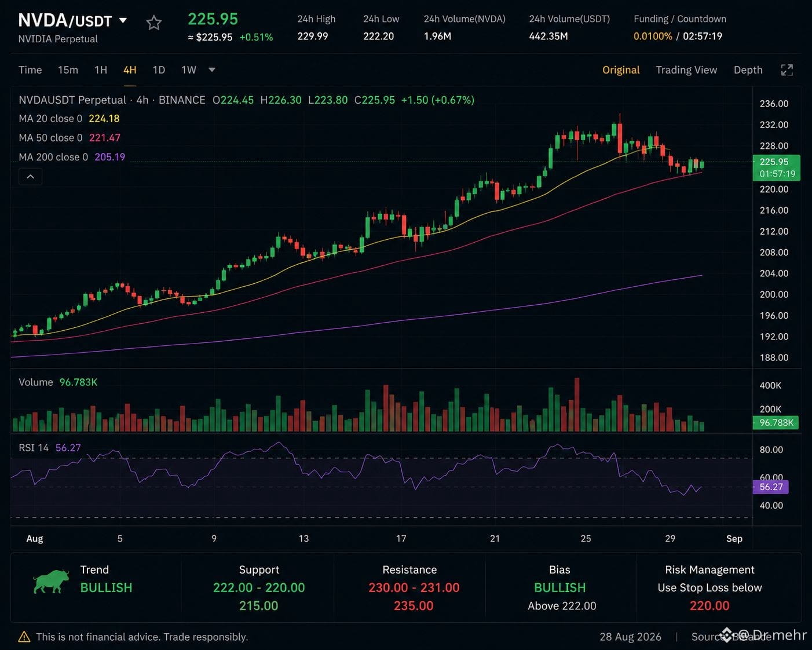812x650 pixels.
Task: Click the 28 Aug 2026 date
Action: point(630,637)
